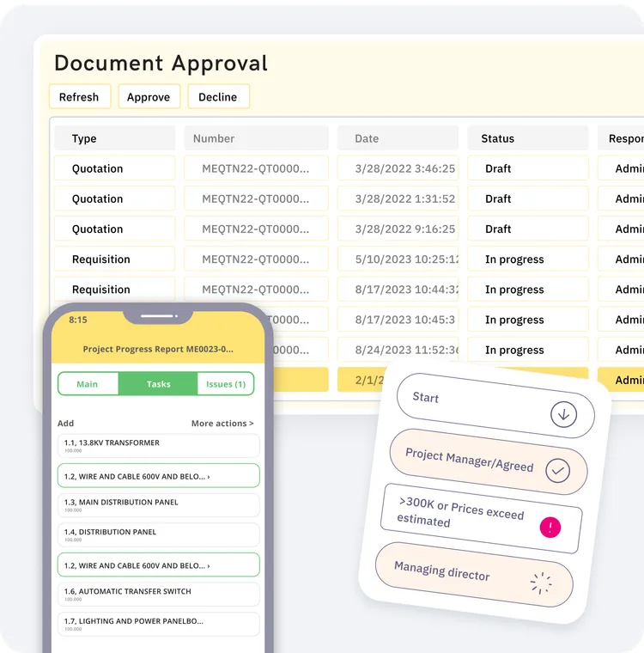This screenshot has width=644, height=653.
Task: Click the Refresh button
Action: 80,96
